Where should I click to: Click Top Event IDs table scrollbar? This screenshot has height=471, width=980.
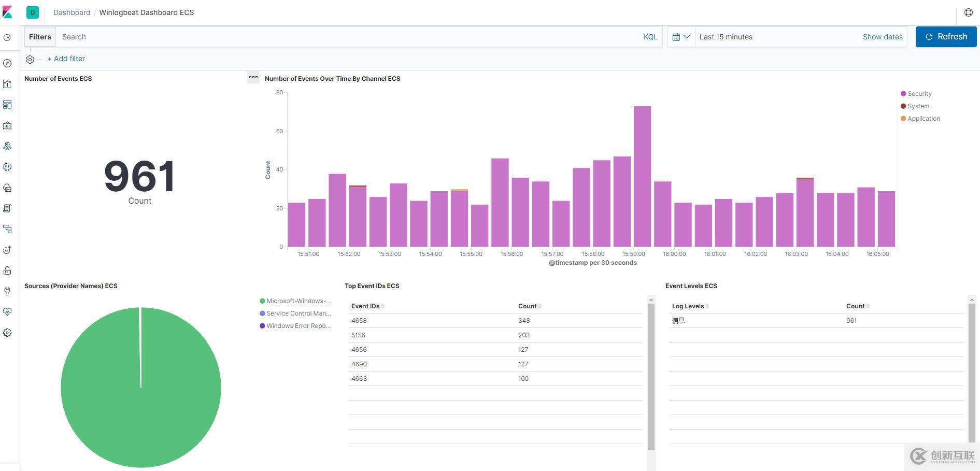click(x=651, y=376)
